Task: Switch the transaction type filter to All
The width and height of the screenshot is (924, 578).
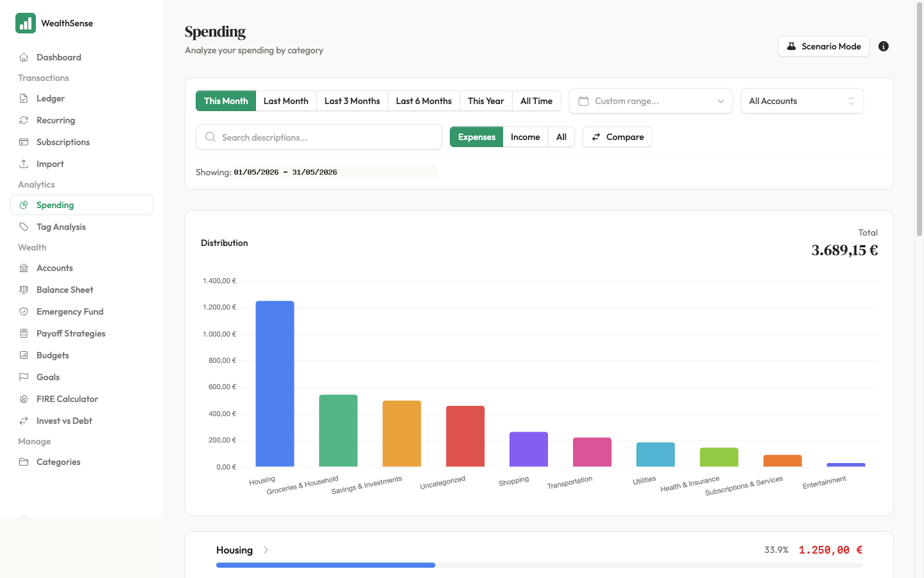Action: (561, 137)
